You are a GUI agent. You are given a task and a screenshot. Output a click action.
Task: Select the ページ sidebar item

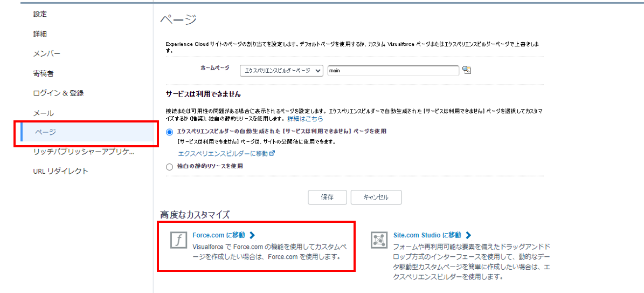pyautogui.click(x=87, y=132)
